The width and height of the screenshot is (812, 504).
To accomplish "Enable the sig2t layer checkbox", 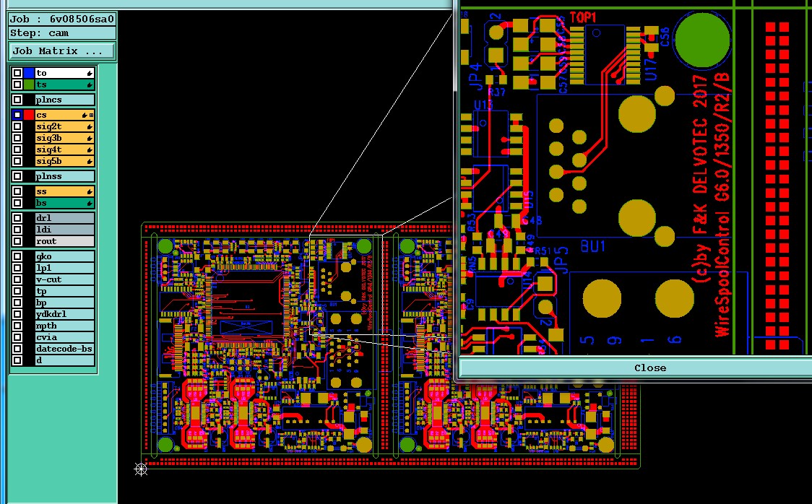I will coord(17,126).
